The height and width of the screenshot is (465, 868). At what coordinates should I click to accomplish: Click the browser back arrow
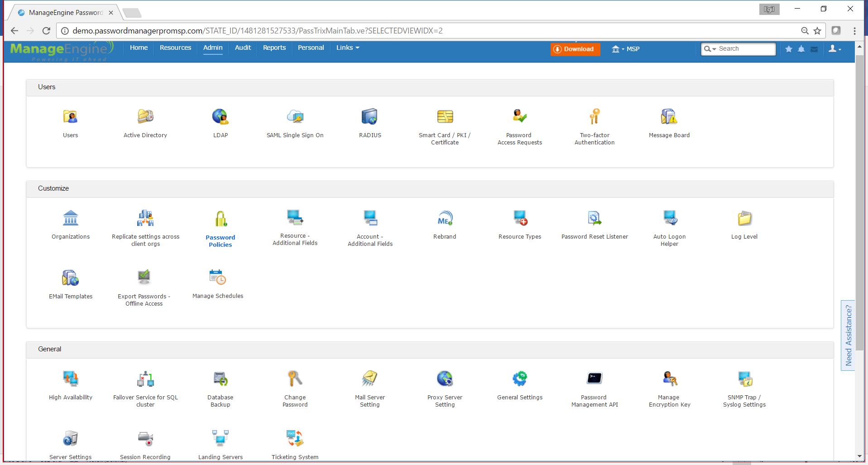click(14, 31)
